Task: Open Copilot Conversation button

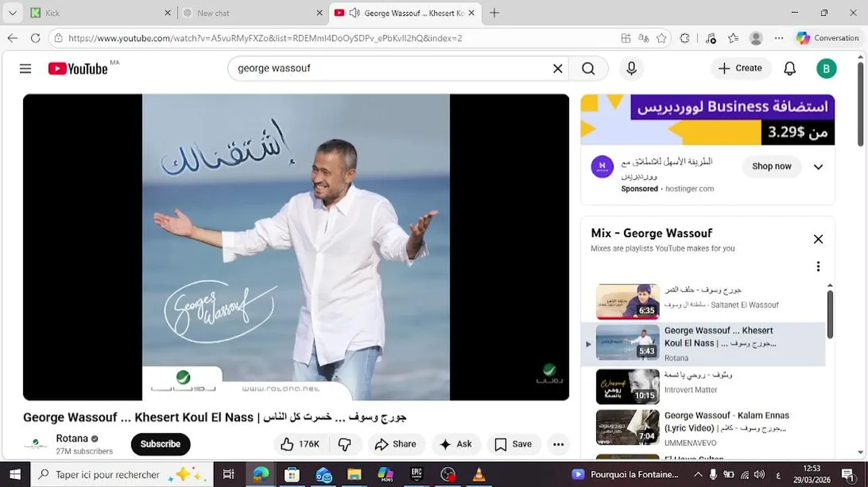Action: point(827,38)
